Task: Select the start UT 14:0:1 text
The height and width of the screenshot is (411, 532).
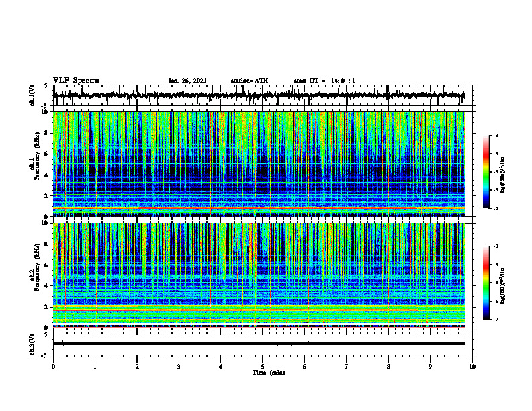Action: 324,81
